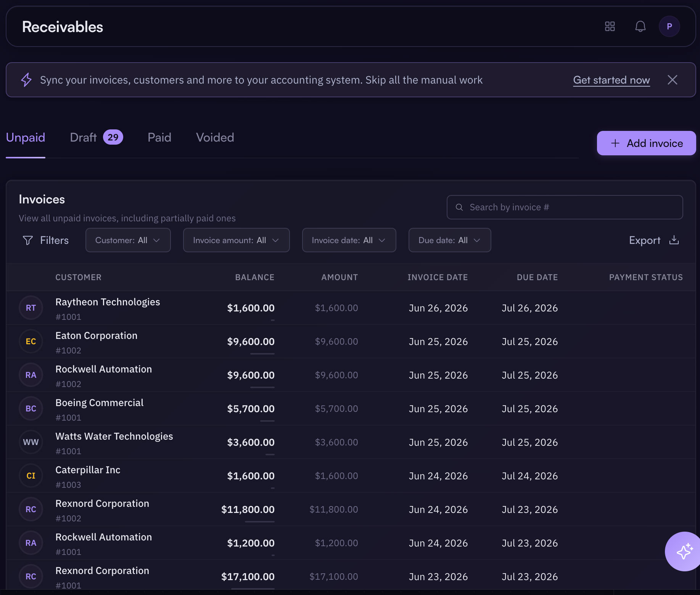Dismiss the sync banner
The width and height of the screenshot is (700, 595).
coord(673,80)
